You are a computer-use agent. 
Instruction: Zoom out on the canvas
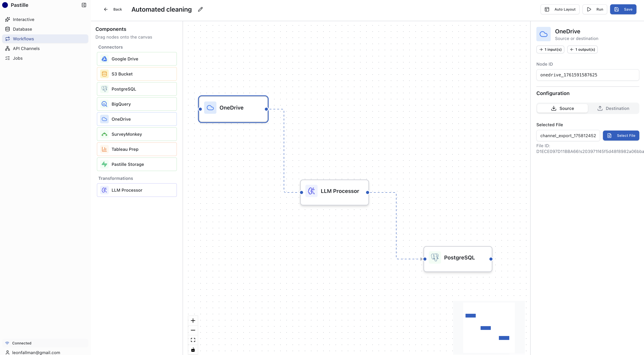pyautogui.click(x=193, y=330)
